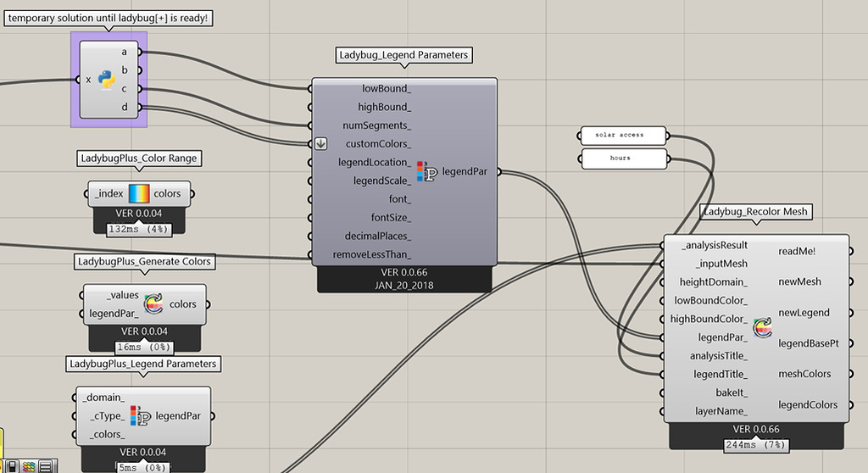
Task: Click the Color Range gradient icon
Action: tap(138, 194)
